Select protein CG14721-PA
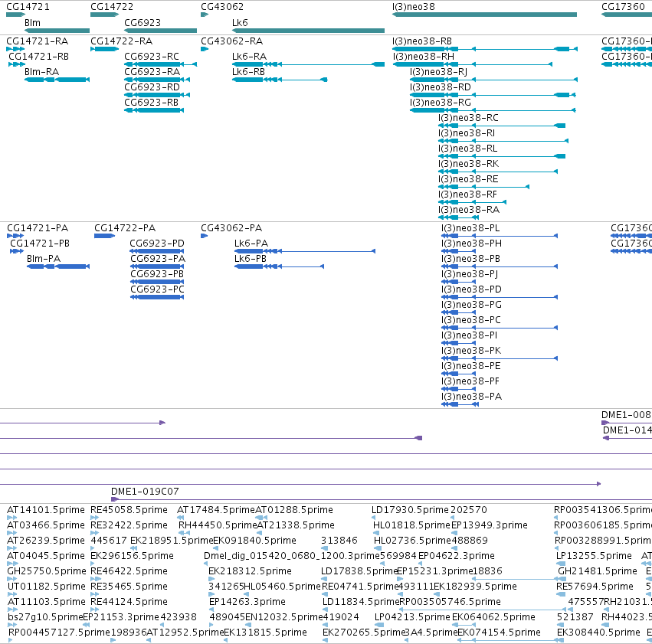This screenshot has height=644, width=652. [x=38, y=228]
